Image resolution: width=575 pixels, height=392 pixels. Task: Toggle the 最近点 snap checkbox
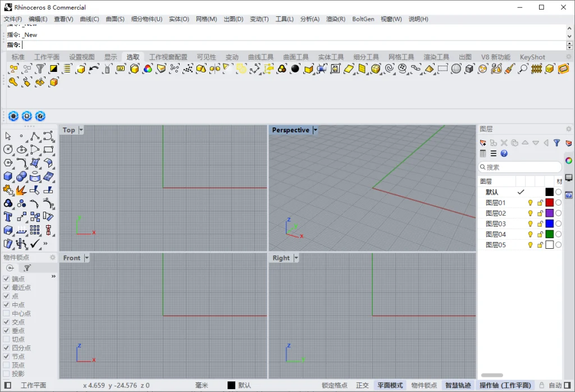(6, 288)
